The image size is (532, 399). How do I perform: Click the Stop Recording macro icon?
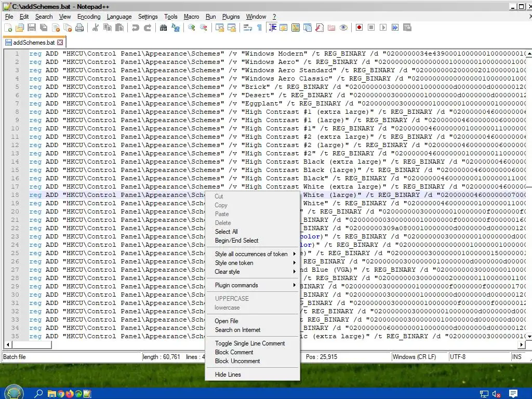(x=371, y=28)
